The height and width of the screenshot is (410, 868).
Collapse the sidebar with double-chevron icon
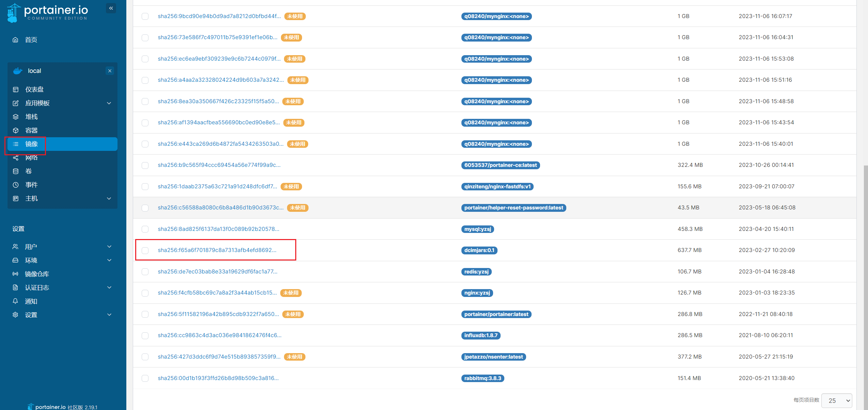[x=111, y=8]
